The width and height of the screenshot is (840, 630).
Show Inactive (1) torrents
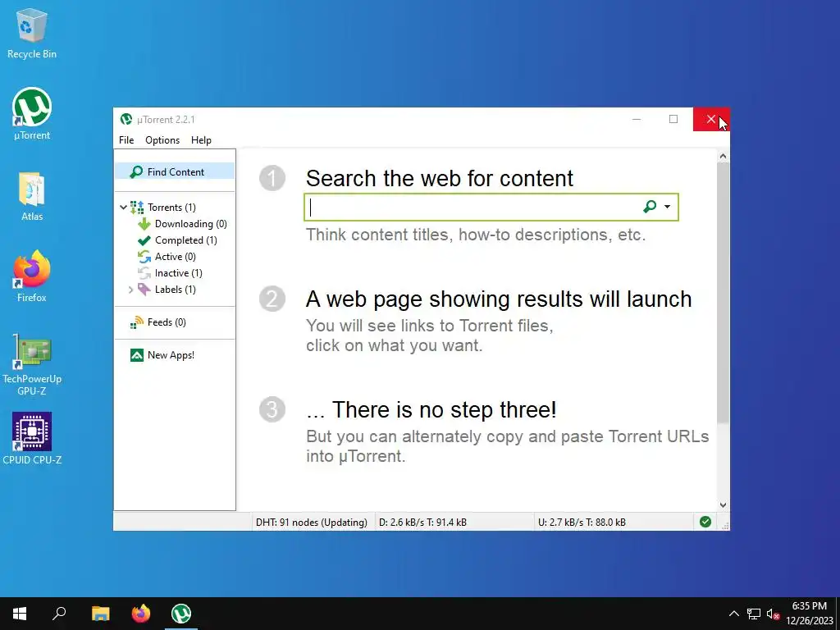178,273
